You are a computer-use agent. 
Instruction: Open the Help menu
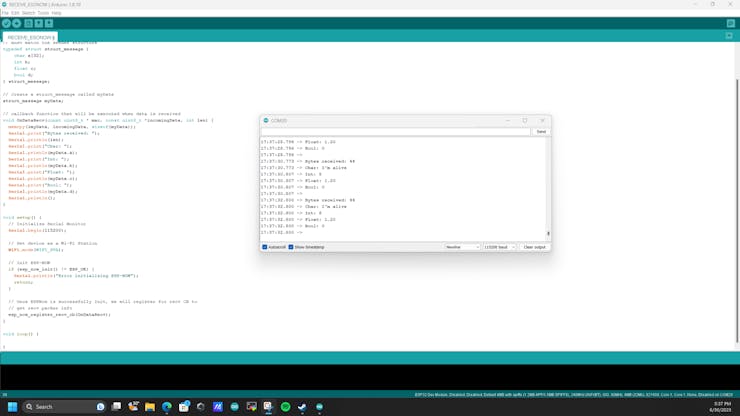pos(56,13)
